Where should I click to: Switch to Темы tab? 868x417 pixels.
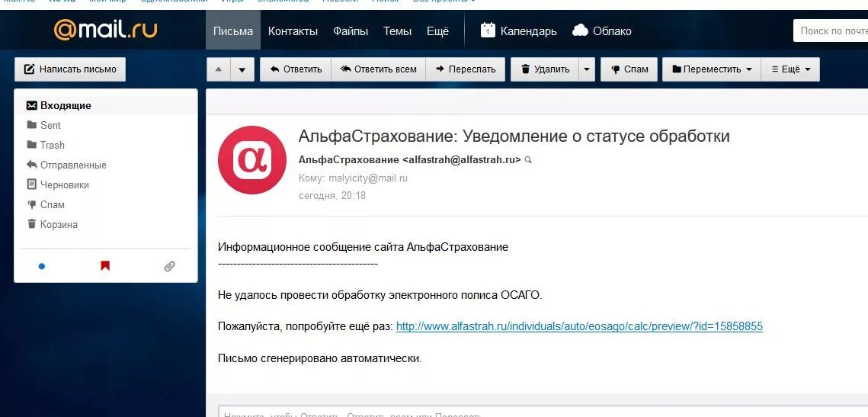[398, 31]
